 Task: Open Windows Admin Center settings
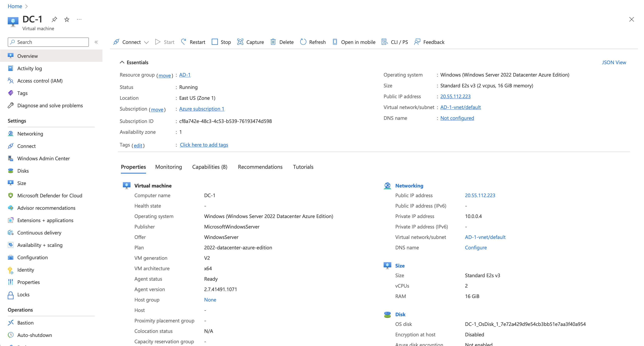tap(43, 158)
